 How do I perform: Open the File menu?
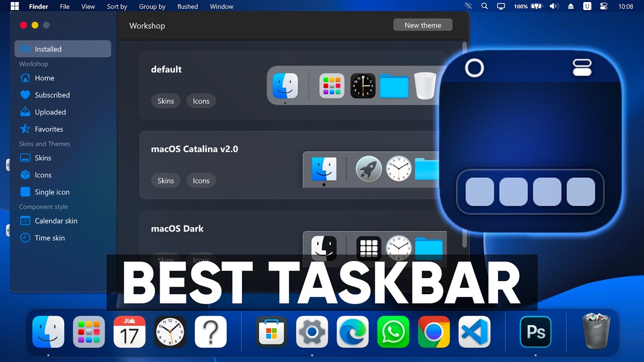(64, 7)
